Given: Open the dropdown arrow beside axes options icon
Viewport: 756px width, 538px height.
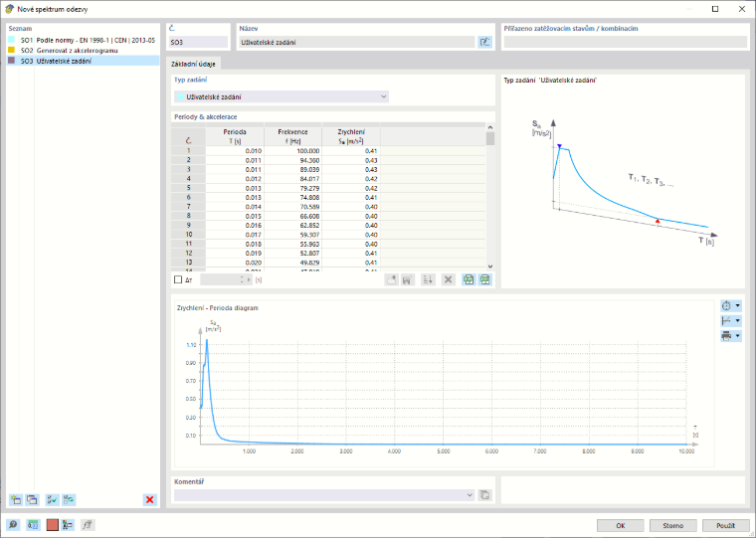Looking at the screenshot, I should (738, 320).
